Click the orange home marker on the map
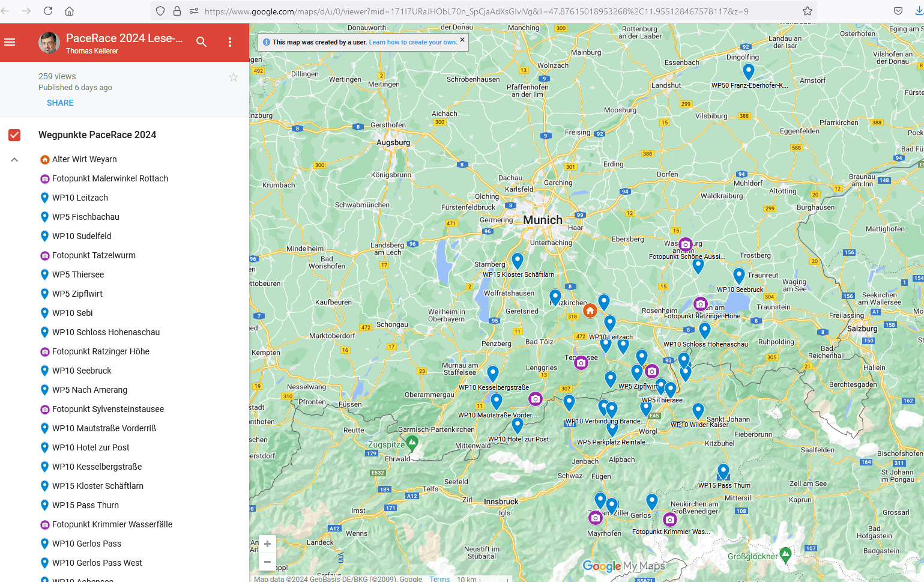924x582 pixels. point(590,311)
